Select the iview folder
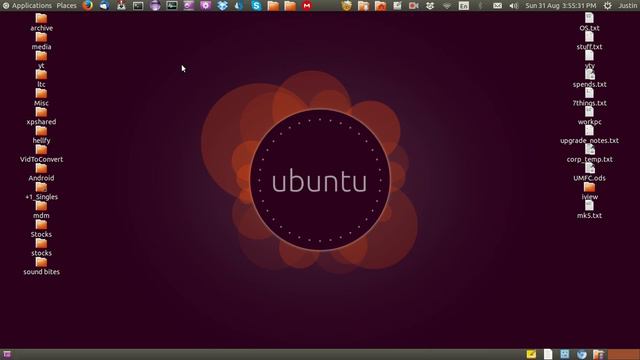Screen dimensions: 640x360 click(589, 191)
